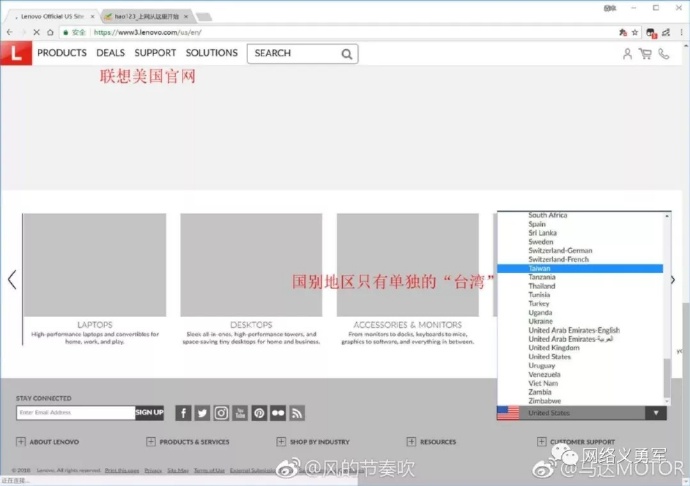
Task: Open the RSS feed icon
Action: pyautogui.click(x=297, y=413)
